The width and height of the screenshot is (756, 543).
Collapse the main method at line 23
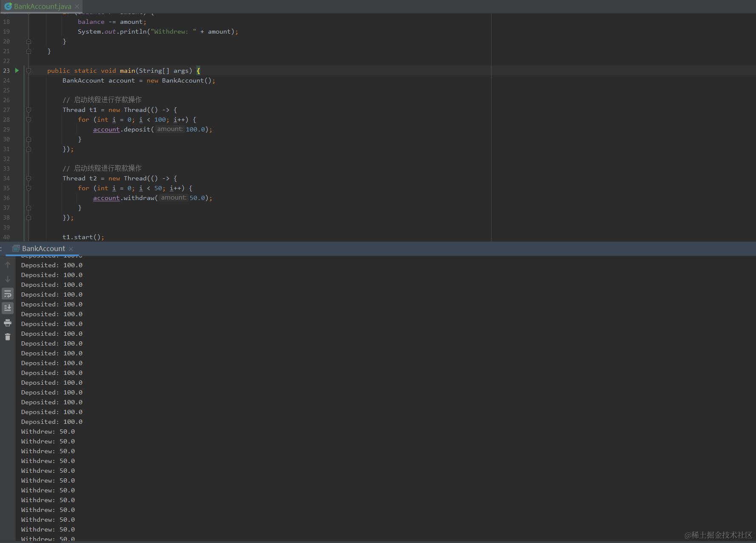(28, 71)
